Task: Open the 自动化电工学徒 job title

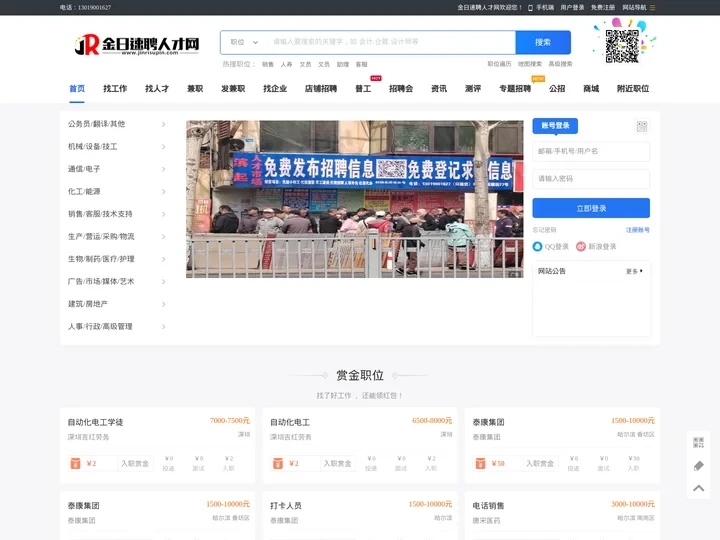Action: tap(96, 422)
